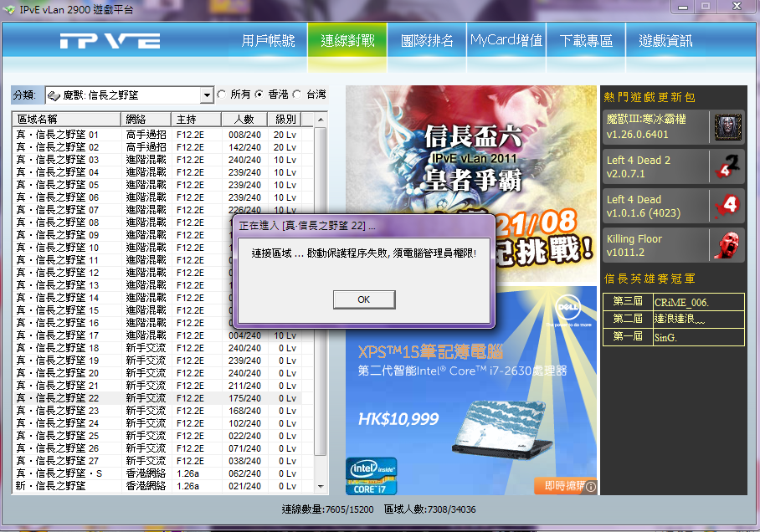
Task: Select the 香港 radio button
Action: point(259,95)
